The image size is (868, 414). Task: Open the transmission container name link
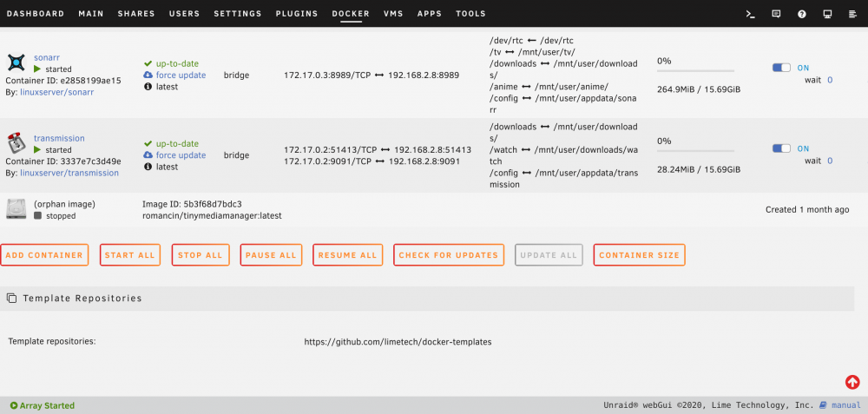coord(59,138)
